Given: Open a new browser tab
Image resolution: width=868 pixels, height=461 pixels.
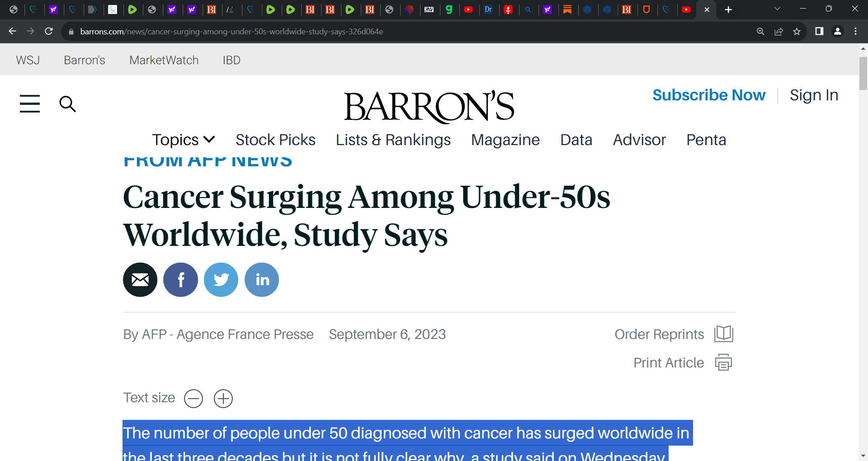Looking at the screenshot, I should [728, 9].
